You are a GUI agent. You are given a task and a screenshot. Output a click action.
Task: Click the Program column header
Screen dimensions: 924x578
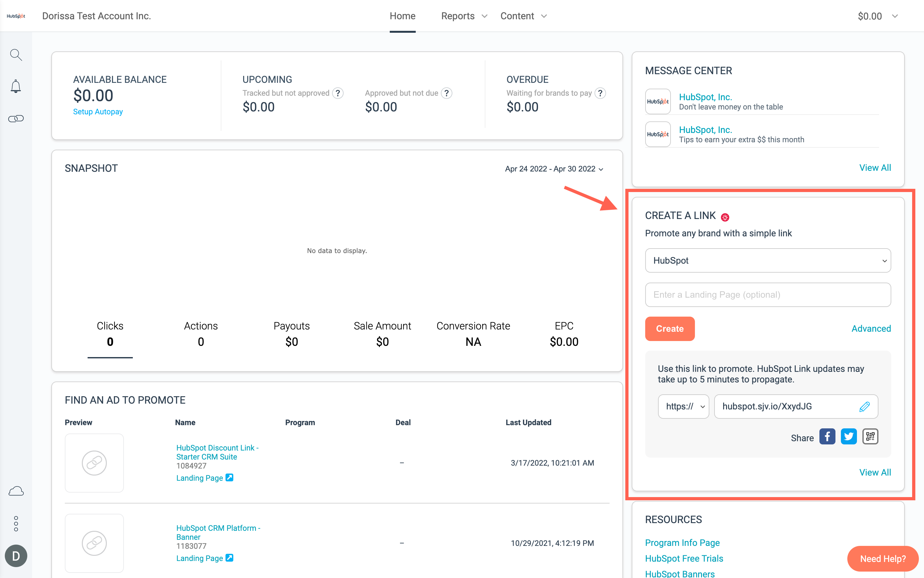300,422
